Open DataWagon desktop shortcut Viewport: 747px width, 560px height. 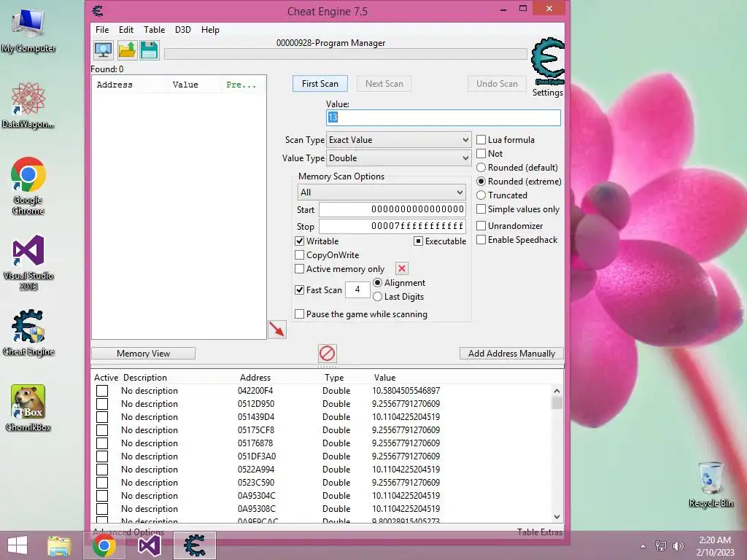point(28,105)
